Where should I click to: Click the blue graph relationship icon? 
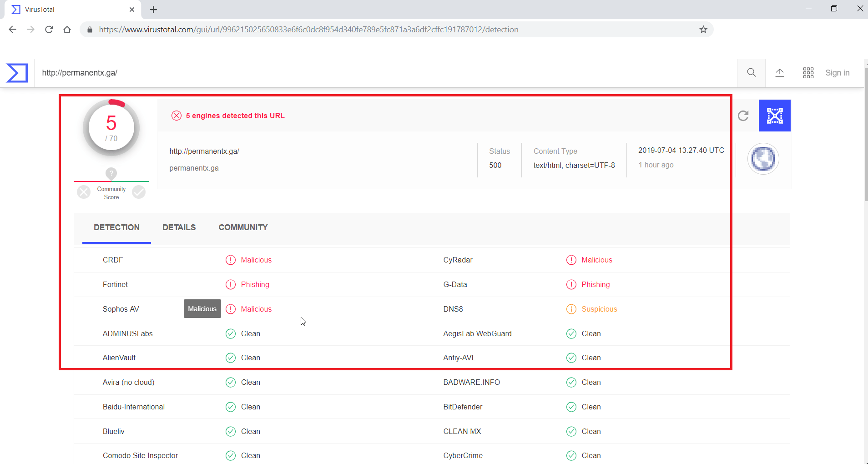point(775,116)
